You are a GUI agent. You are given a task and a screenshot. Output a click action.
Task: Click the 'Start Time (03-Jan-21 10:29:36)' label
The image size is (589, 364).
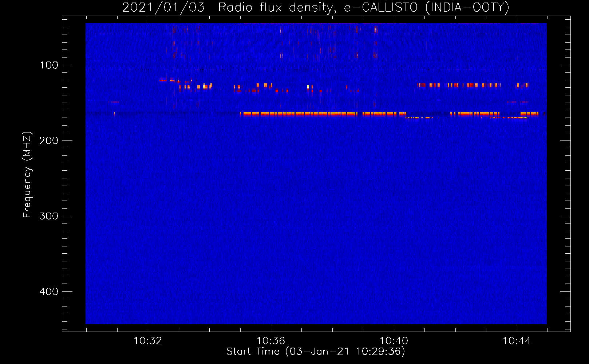(316, 352)
